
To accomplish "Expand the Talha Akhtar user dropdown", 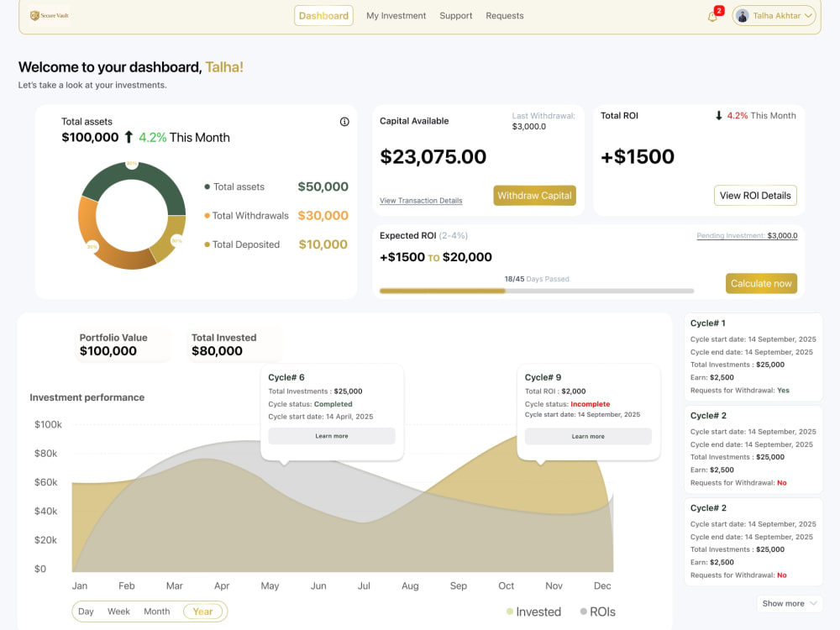I will click(808, 15).
